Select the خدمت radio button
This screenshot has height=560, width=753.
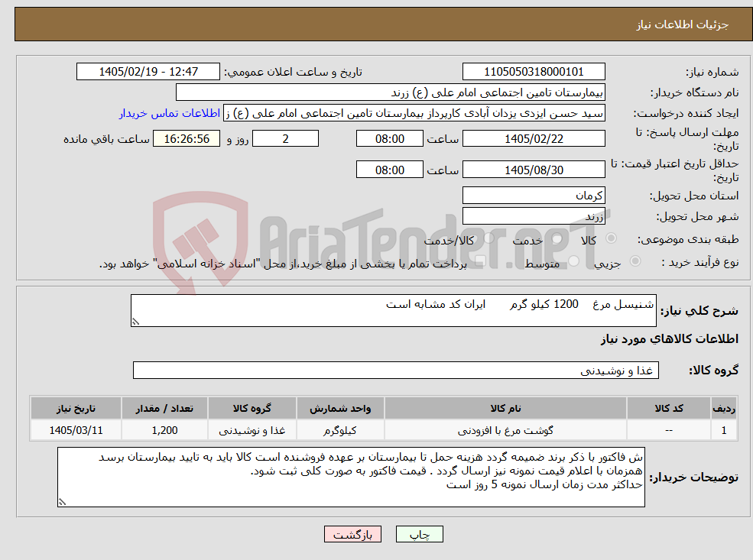[557, 238]
